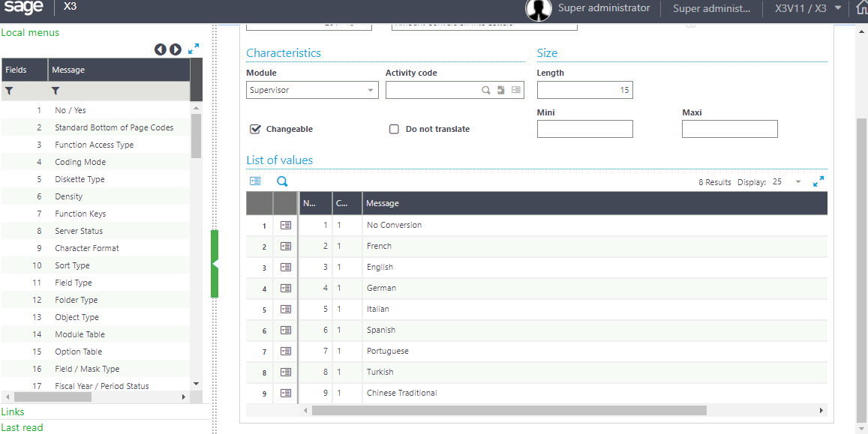The height and width of the screenshot is (434, 868).
Task: Open the detail icon for the French row
Action: click(285, 246)
